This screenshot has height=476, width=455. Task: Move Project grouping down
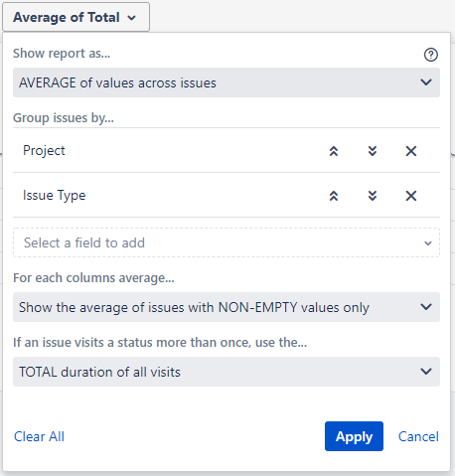373,151
